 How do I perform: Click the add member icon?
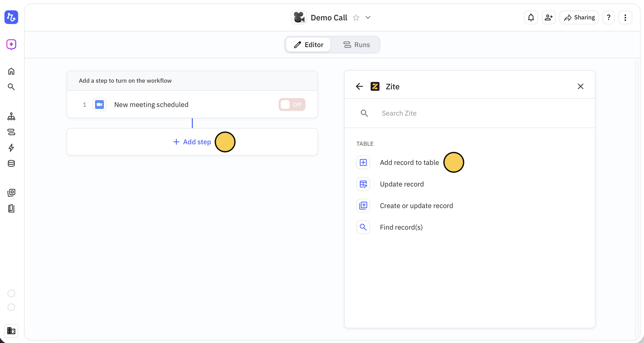click(548, 17)
